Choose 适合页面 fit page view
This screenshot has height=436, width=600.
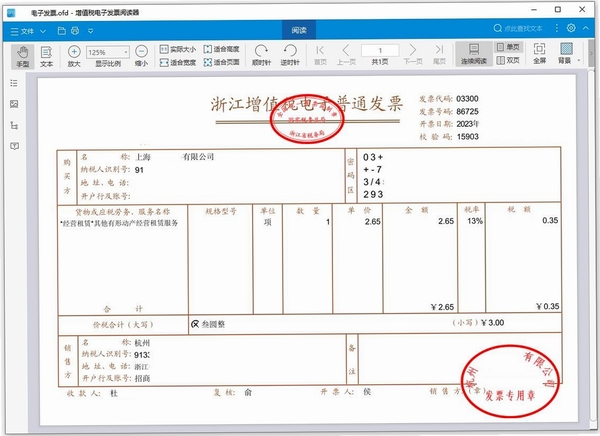(222, 62)
